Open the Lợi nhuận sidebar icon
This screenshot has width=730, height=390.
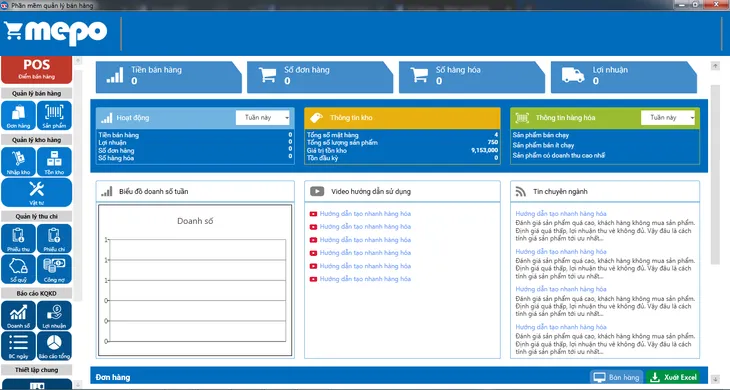pos(54,316)
